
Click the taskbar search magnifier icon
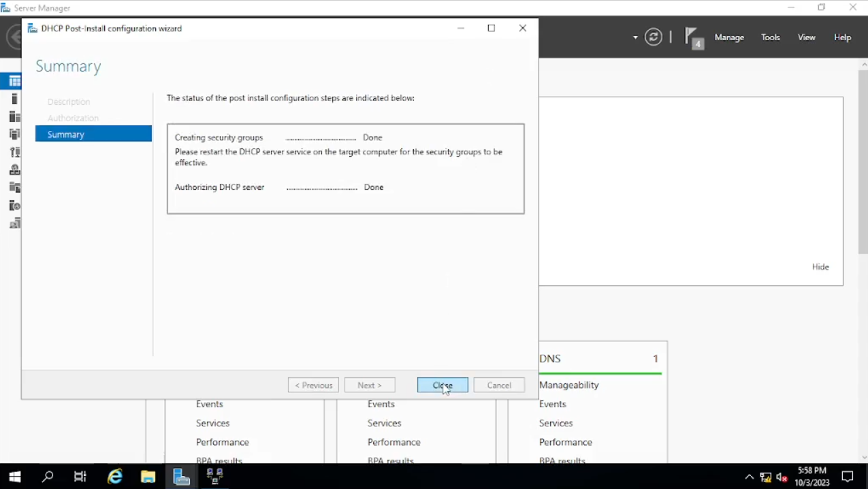pos(48,477)
